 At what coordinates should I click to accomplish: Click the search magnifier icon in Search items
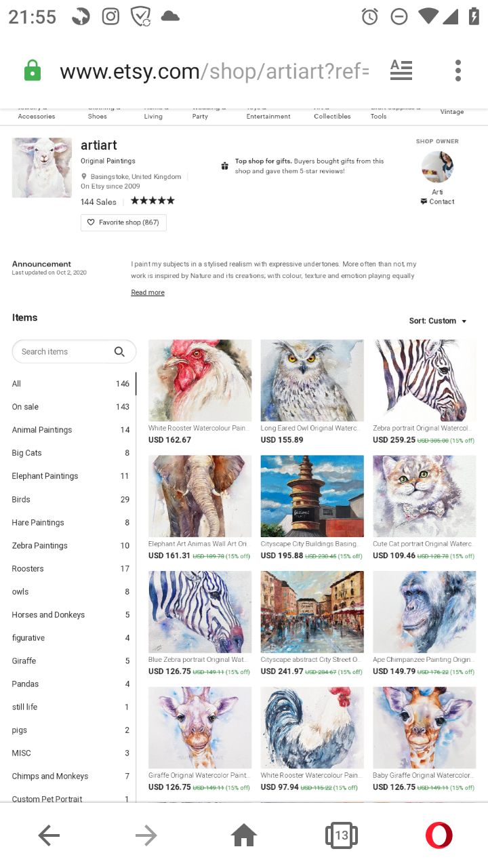point(119,351)
